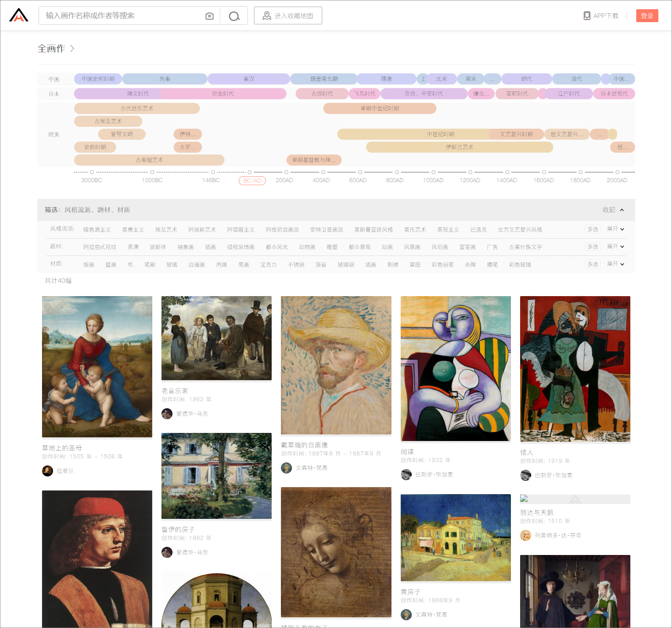The image size is (672, 628).
Task: Select the 隋唐 period bar
Action: pyautogui.click(x=386, y=79)
